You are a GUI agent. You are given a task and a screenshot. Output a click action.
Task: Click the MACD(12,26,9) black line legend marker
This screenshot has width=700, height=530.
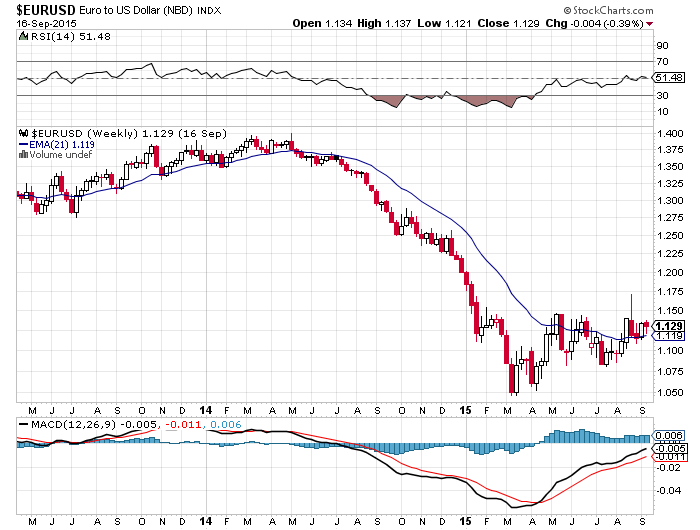(25, 424)
